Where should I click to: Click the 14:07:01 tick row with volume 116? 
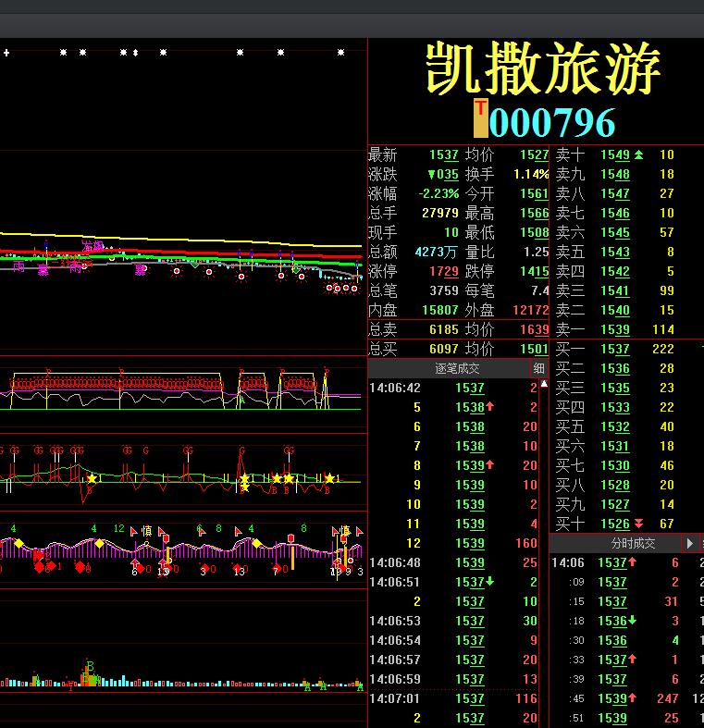(x=453, y=698)
